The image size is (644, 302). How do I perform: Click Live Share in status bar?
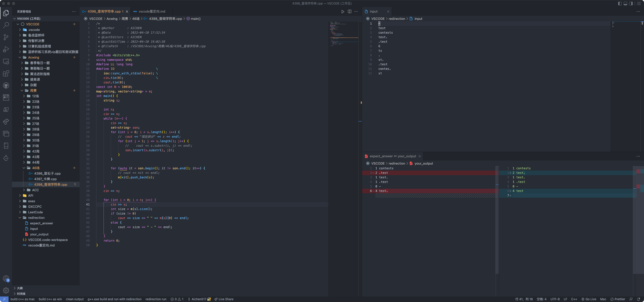tap(224, 299)
